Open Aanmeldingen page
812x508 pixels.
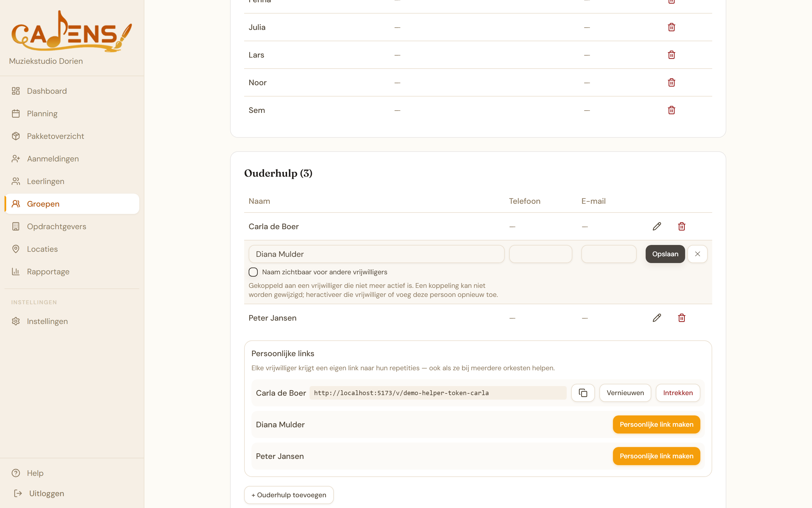pyautogui.click(x=72, y=159)
